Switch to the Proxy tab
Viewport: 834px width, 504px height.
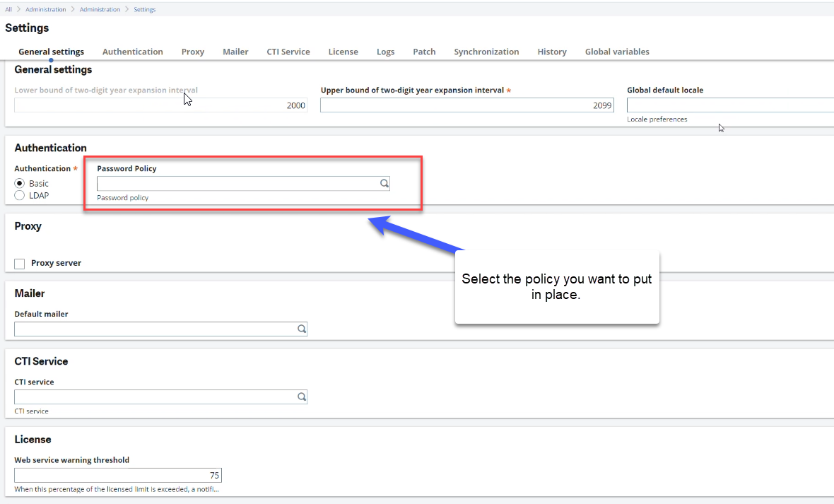point(192,51)
